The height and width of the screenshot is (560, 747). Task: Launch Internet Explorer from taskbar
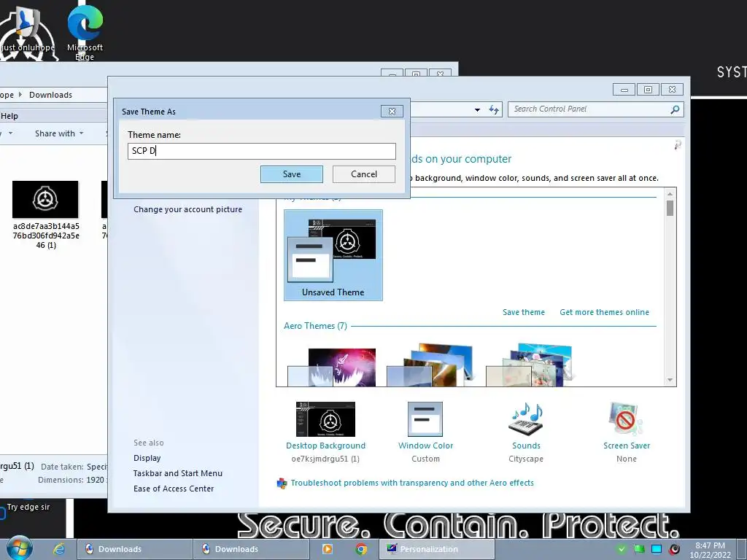click(59, 549)
